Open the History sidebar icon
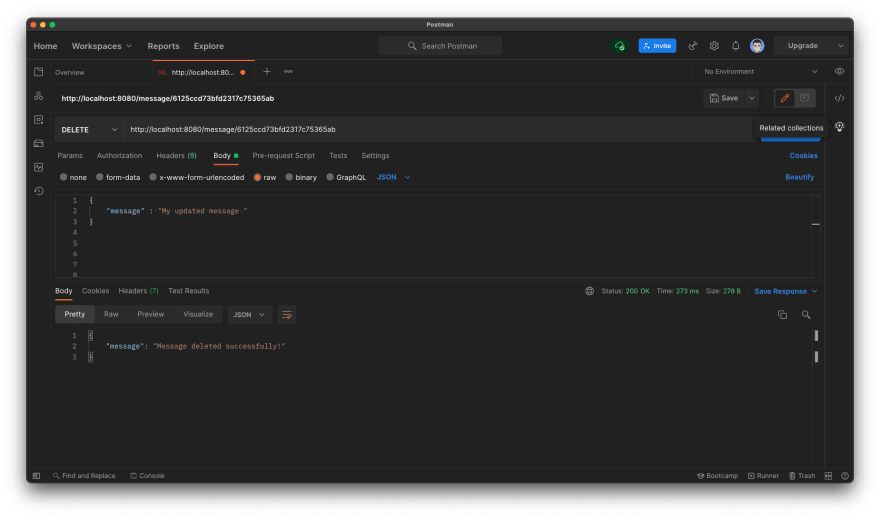Image resolution: width=880 pixels, height=518 pixels. [x=38, y=191]
